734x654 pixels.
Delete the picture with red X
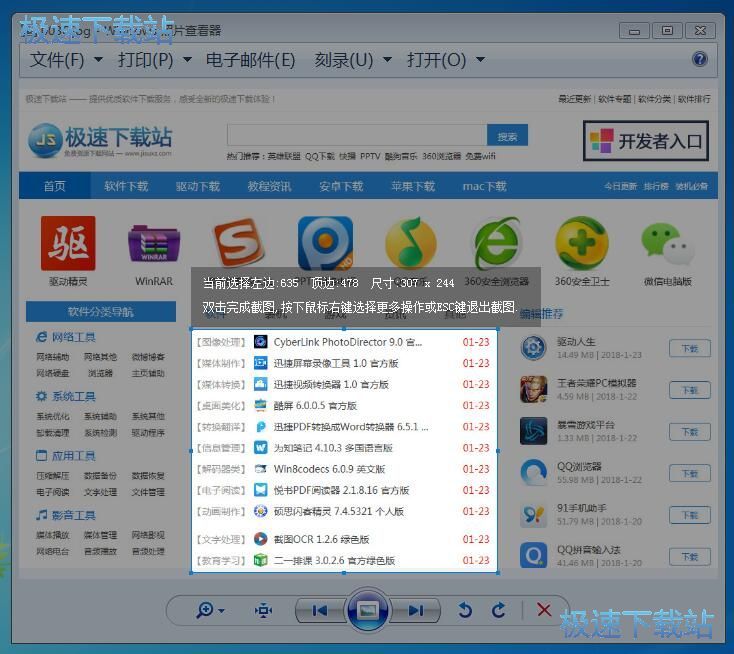[544, 610]
